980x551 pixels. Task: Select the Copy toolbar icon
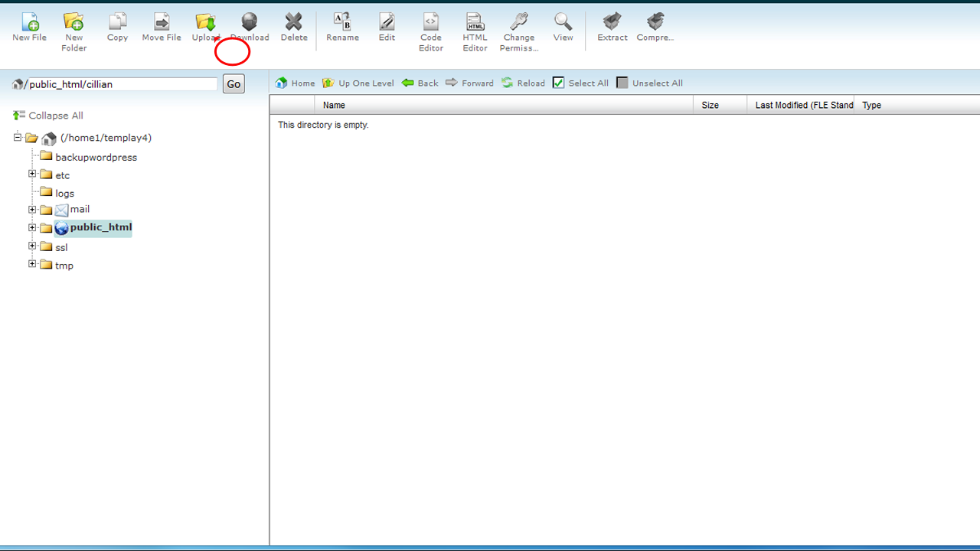point(117,21)
